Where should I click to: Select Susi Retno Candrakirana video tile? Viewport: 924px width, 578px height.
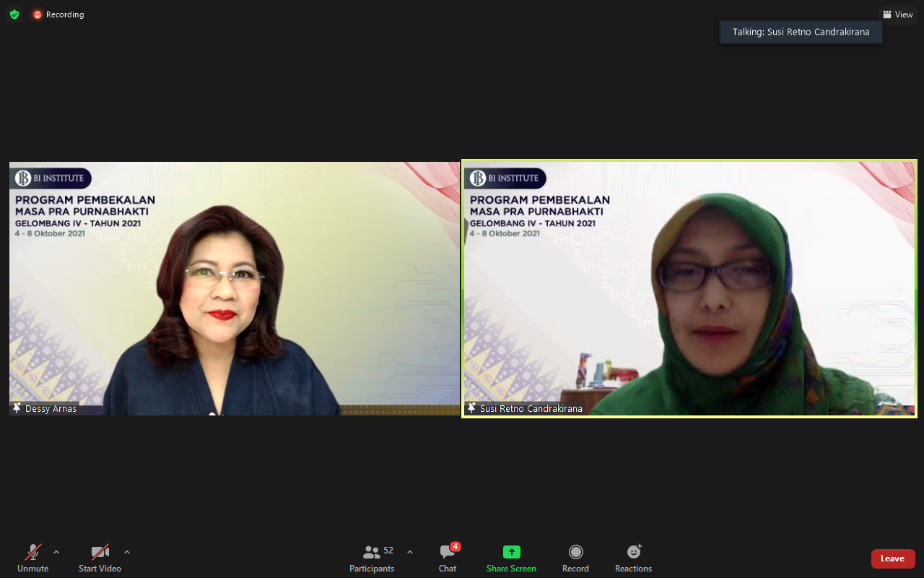689,288
